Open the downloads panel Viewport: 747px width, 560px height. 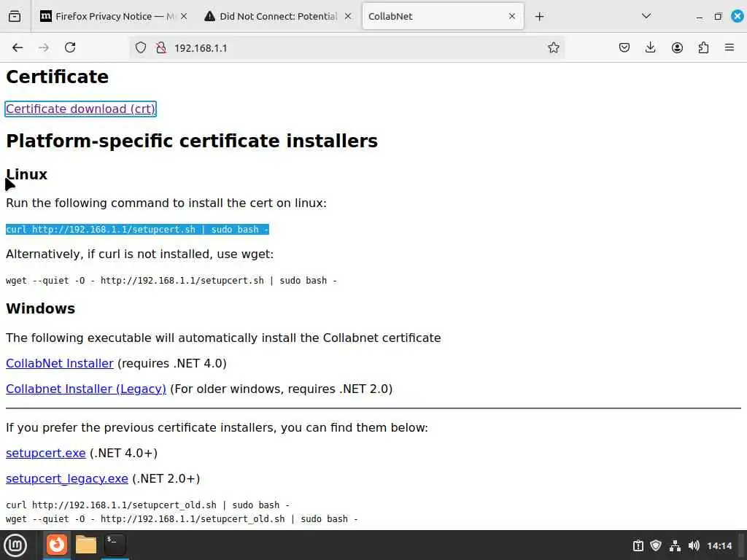650,47
